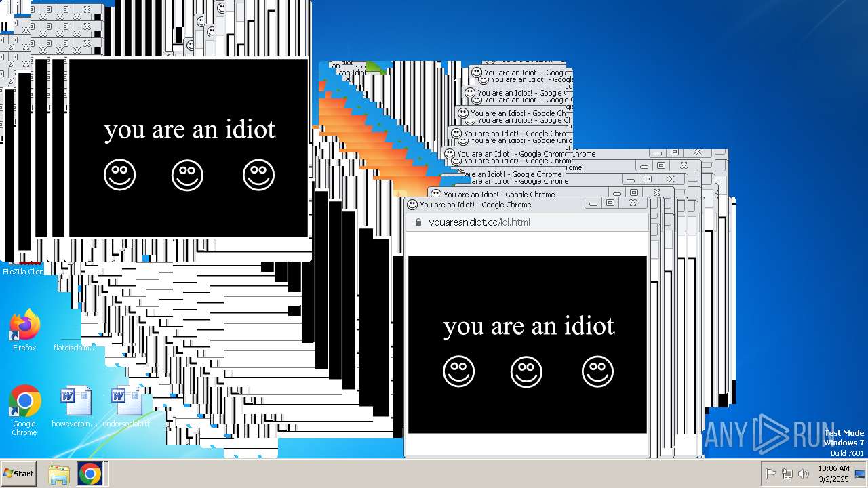Image resolution: width=868 pixels, height=488 pixels.
Task: Open the volume speaker tray icon
Action: 804,474
